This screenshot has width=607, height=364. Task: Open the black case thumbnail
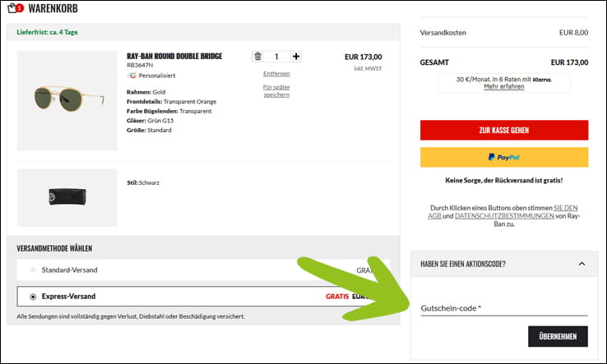[x=67, y=197]
